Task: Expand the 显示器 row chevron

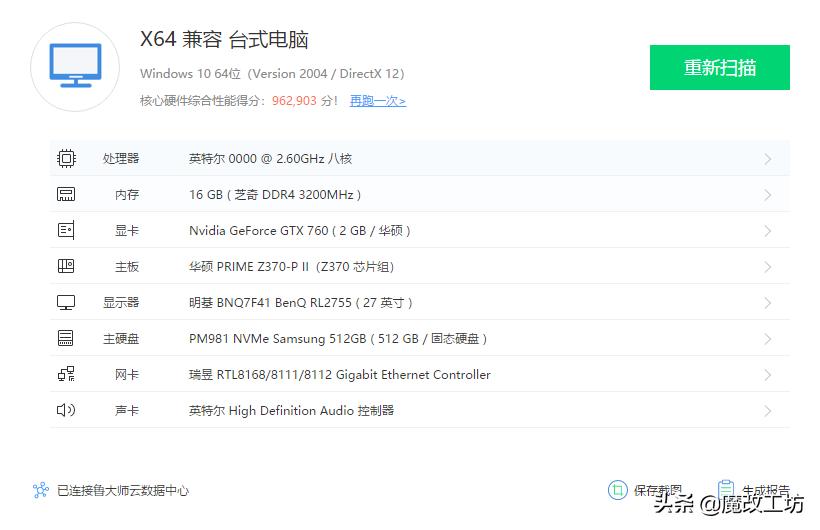Action: click(767, 303)
